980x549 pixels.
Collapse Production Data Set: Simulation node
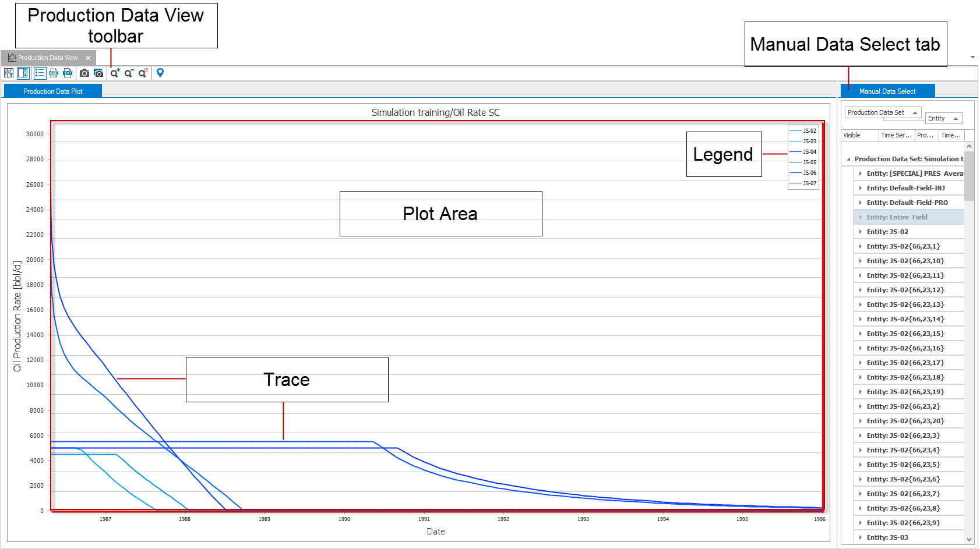pyautogui.click(x=848, y=159)
